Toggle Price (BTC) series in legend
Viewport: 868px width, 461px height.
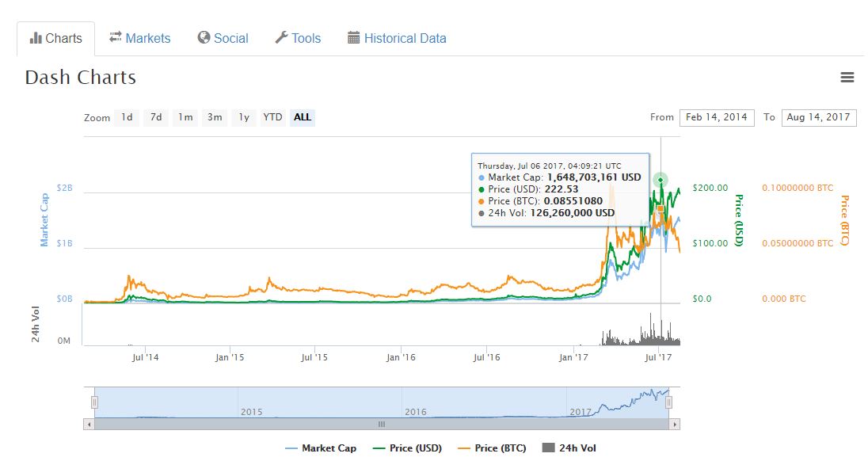[x=492, y=448]
